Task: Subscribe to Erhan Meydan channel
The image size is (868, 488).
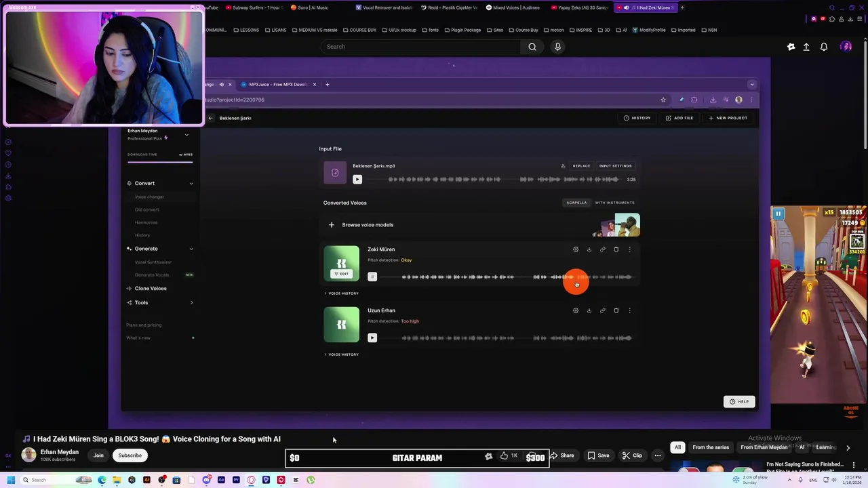Action: coord(130,455)
